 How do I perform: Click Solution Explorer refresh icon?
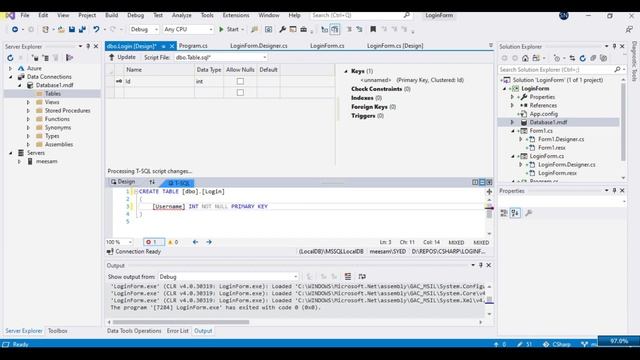click(x=583, y=58)
